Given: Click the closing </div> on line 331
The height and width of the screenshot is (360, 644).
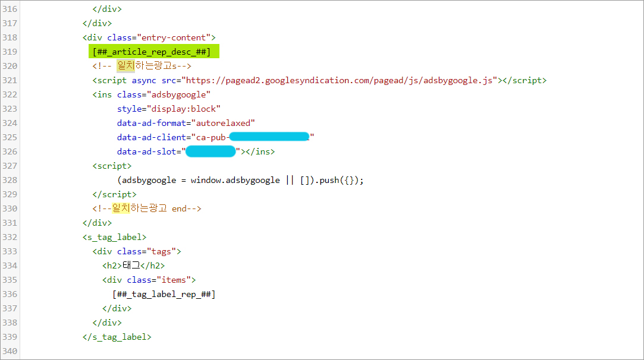Looking at the screenshot, I should [98, 223].
